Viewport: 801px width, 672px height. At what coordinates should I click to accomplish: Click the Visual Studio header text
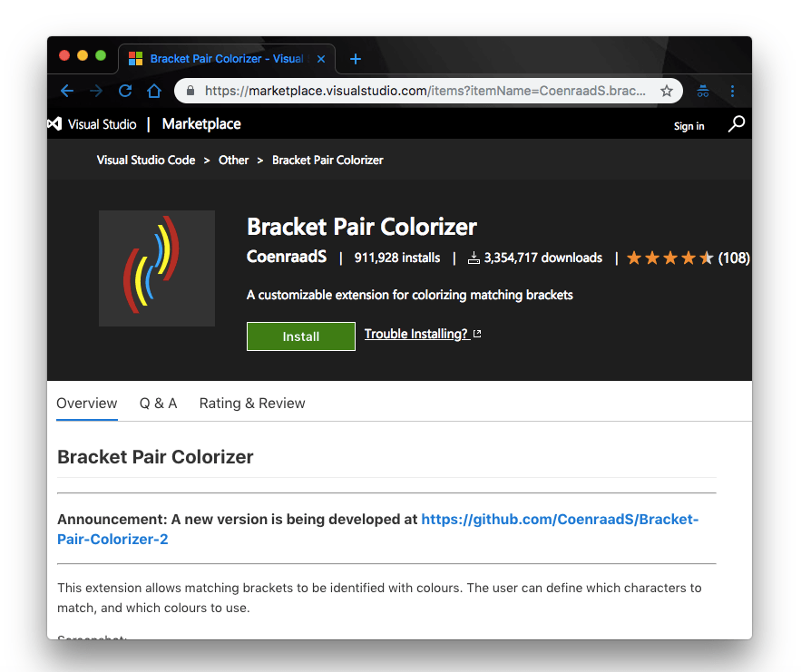point(103,124)
